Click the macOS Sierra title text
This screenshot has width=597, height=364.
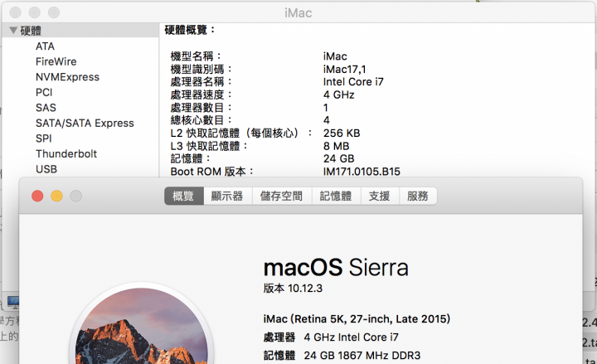click(x=336, y=267)
